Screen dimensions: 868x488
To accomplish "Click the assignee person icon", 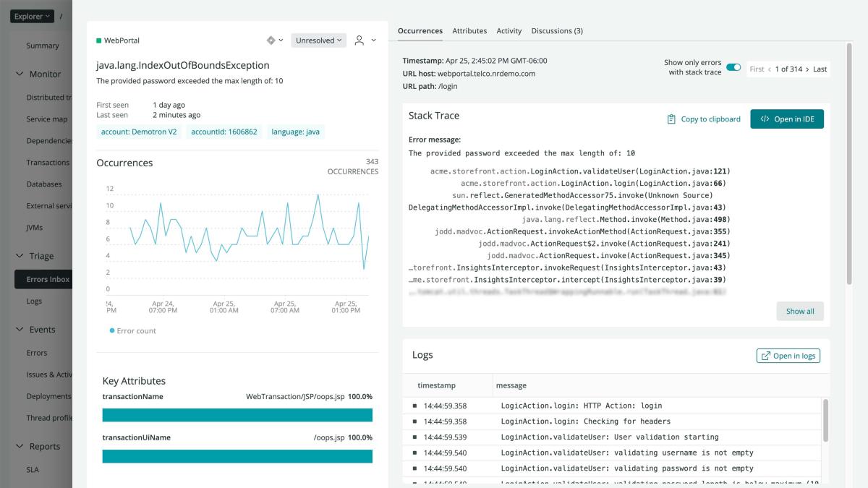I will click(359, 40).
